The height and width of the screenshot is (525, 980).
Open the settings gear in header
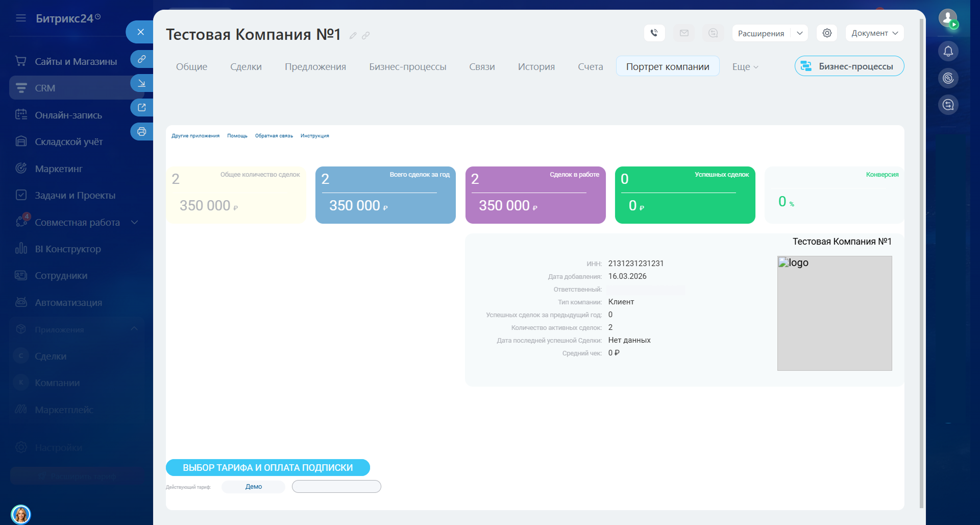(827, 33)
